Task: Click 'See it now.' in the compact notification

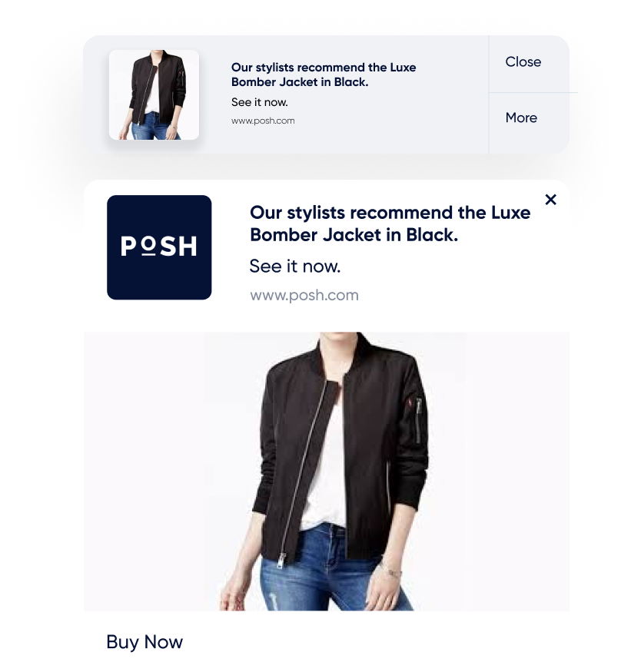Action: 260,102
